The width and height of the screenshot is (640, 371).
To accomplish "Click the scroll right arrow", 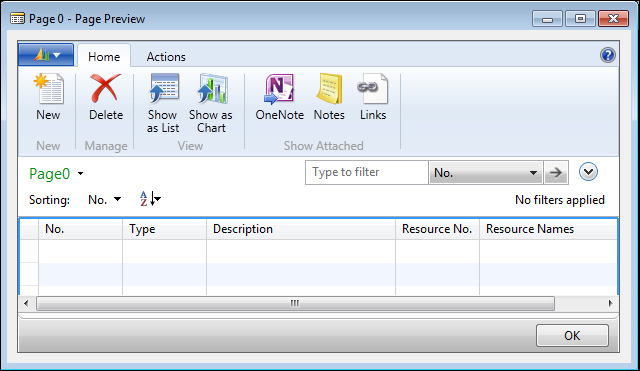I will (610, 303).
